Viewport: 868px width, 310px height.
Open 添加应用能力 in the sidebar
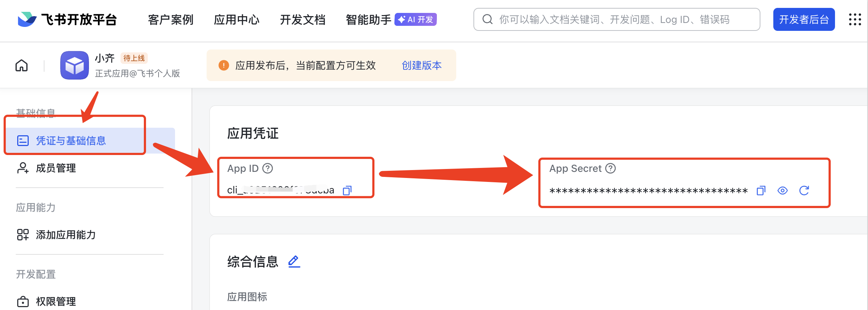57,235
